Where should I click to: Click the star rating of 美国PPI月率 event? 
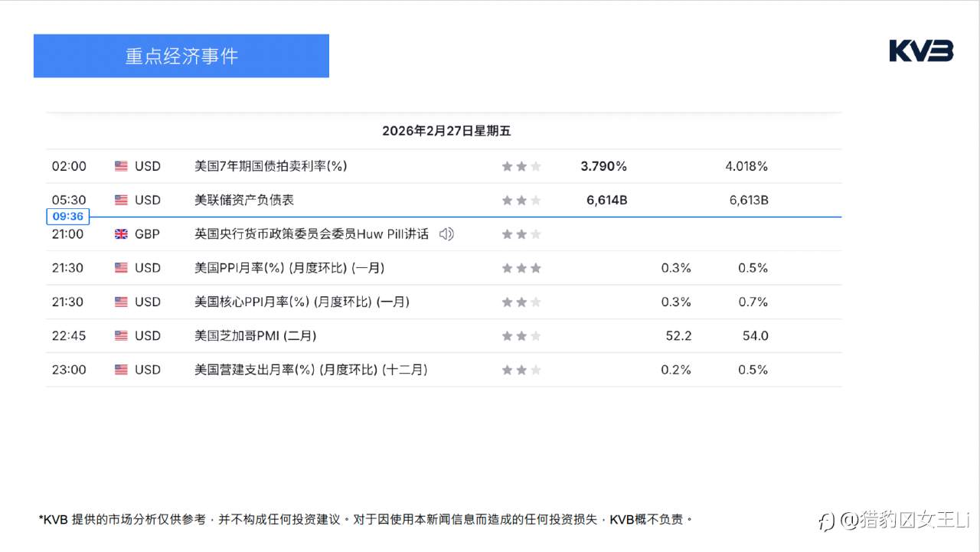click(x=521, y=267)
